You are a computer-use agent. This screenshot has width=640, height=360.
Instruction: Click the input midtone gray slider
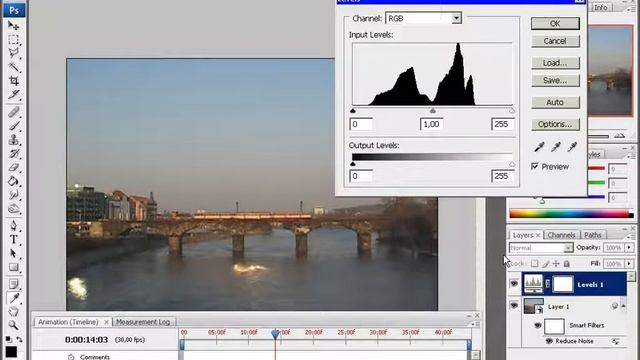pos(433,111)
